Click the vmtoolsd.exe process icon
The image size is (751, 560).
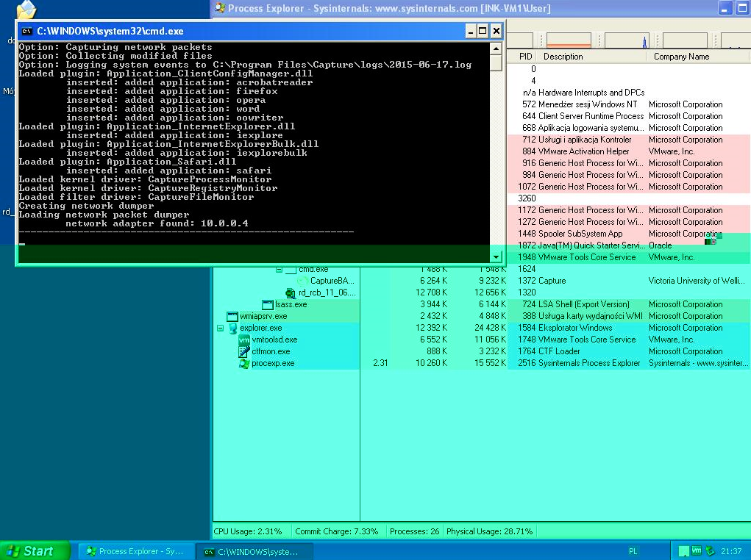pyautogui.click(x=244, y=340)
